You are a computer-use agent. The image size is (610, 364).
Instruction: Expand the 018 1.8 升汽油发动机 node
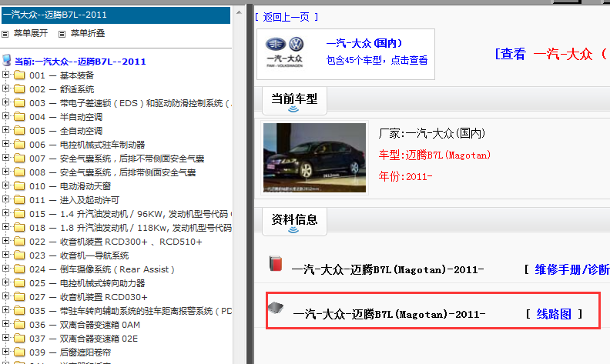[5, 227]
